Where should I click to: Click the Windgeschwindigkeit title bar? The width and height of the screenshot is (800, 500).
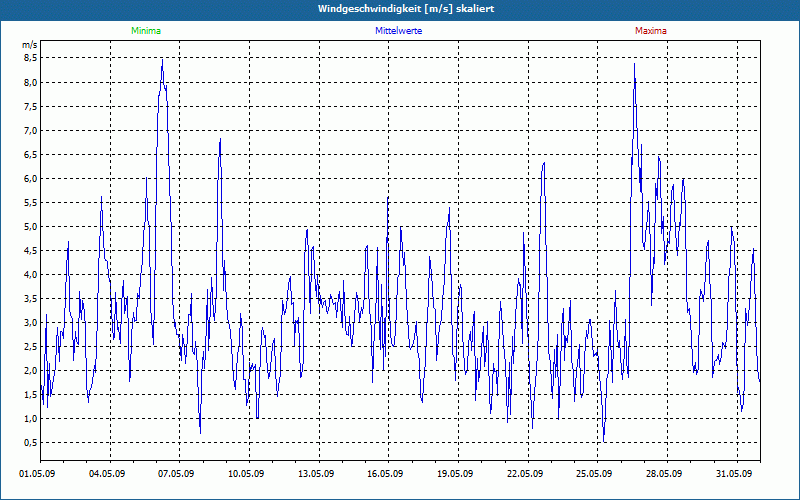400,9
